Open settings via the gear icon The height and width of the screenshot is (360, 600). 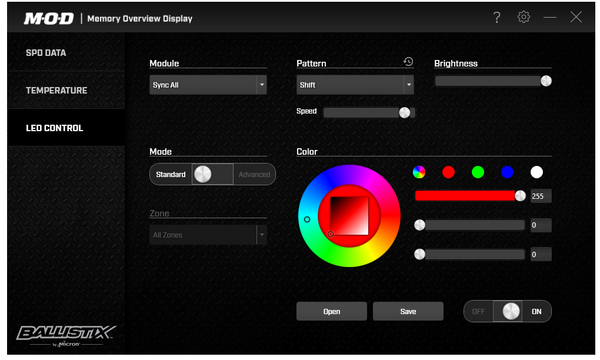click(x=523, y=17)
